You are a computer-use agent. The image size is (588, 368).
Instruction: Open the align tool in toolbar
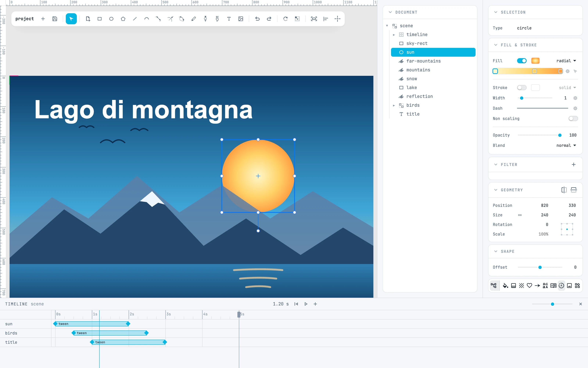[x=326, y=19]
